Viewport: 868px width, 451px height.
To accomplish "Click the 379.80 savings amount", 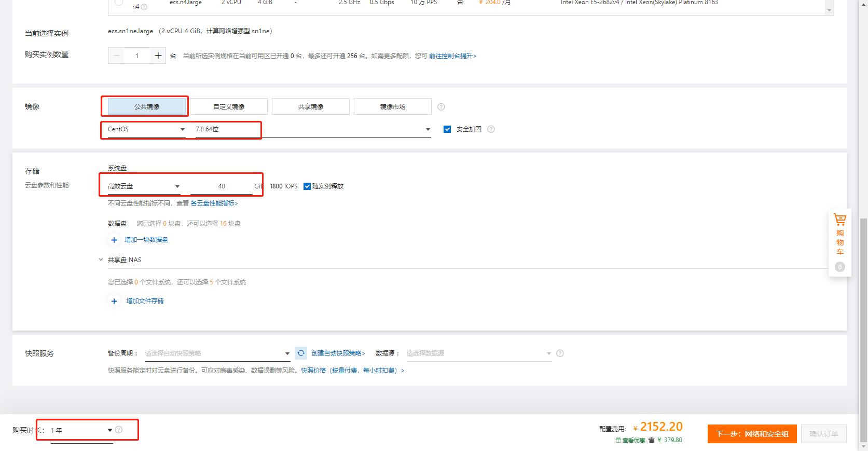I will 673,440.
